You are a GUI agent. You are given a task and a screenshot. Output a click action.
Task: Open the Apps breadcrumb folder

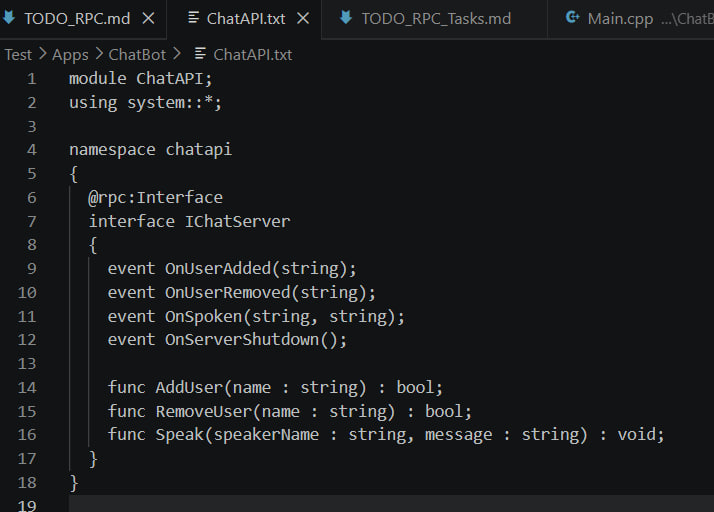coord(70,55)
